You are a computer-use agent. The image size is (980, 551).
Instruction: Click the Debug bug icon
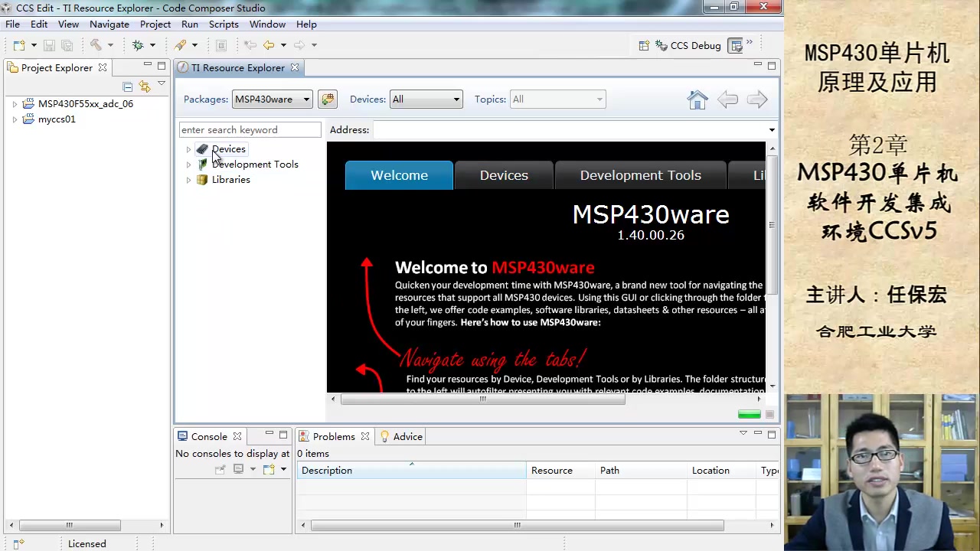(138, 45)
